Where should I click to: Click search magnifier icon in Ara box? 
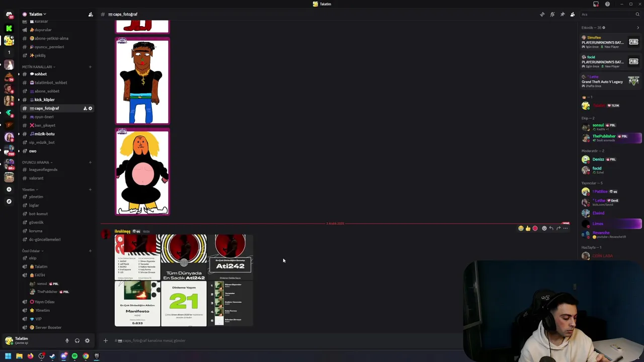coord(637,15)
